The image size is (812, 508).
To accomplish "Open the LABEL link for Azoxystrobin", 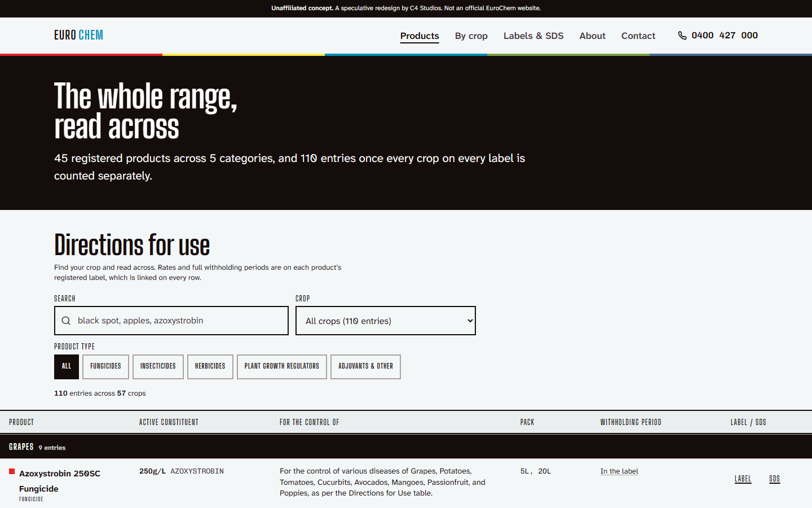I will tap(743, 479).
